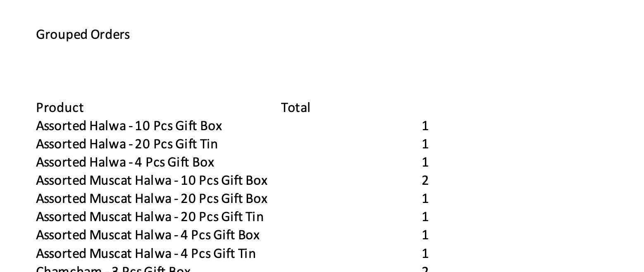Select total for Muscat Halwa 4 Pcs Gift Tin

425,253
